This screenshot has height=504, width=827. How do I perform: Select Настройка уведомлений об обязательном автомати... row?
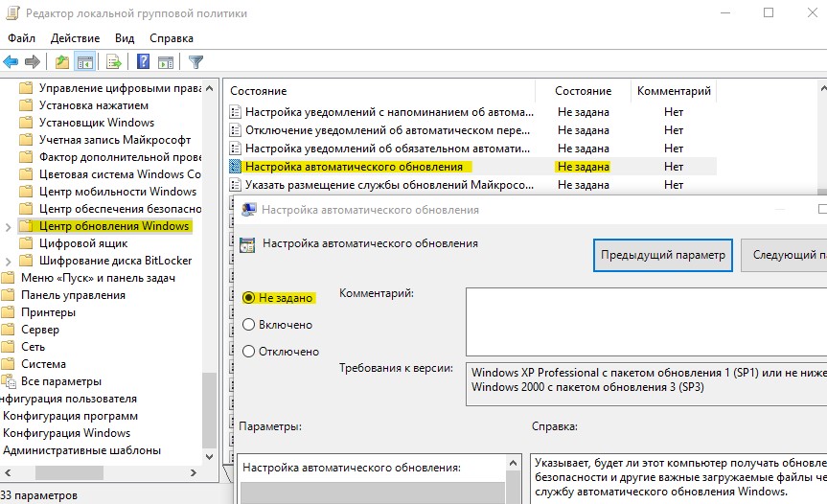[x=472, y=149]
